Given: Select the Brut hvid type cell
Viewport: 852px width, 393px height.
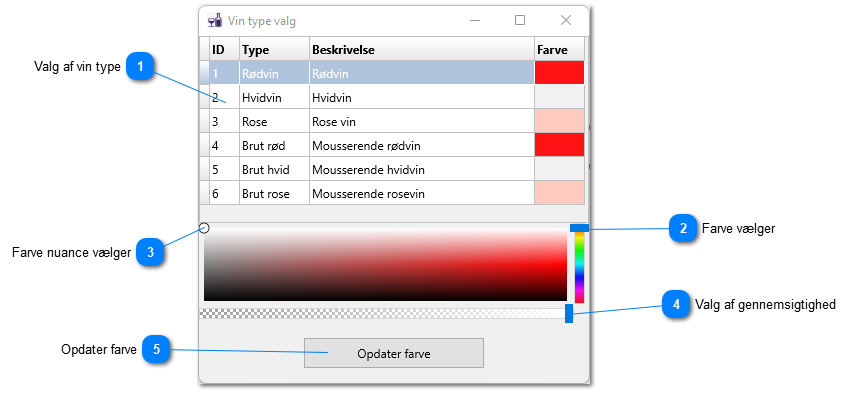Looking at the screenshot, I should [274, 169].
